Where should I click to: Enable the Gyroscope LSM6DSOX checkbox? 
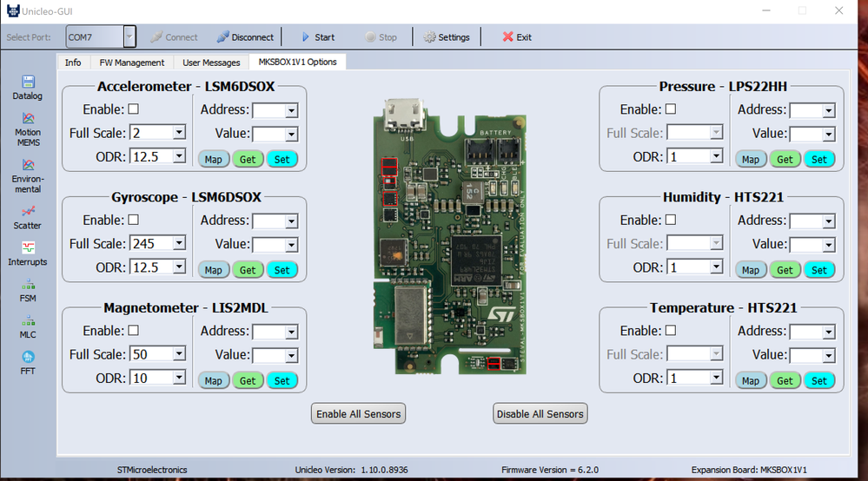[134, 220]
